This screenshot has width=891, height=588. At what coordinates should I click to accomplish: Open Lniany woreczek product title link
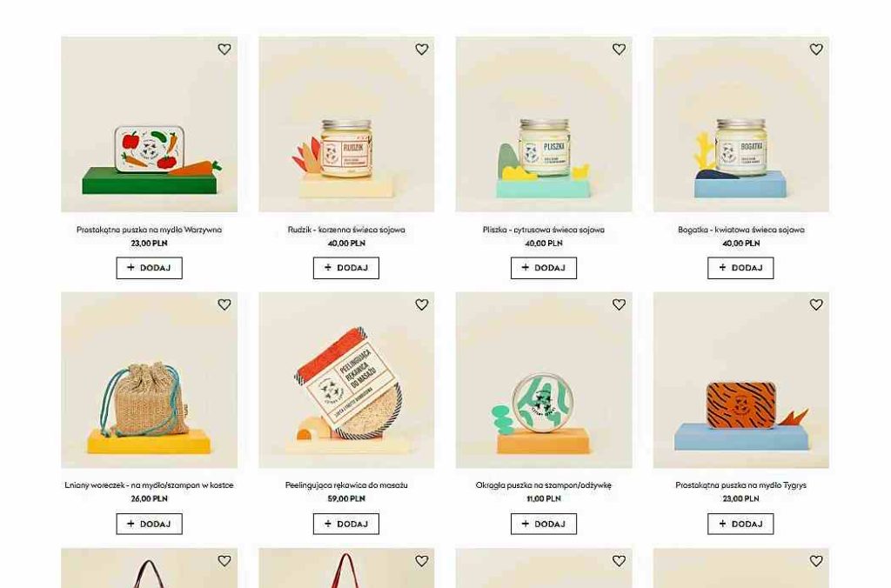pos(149,485)
